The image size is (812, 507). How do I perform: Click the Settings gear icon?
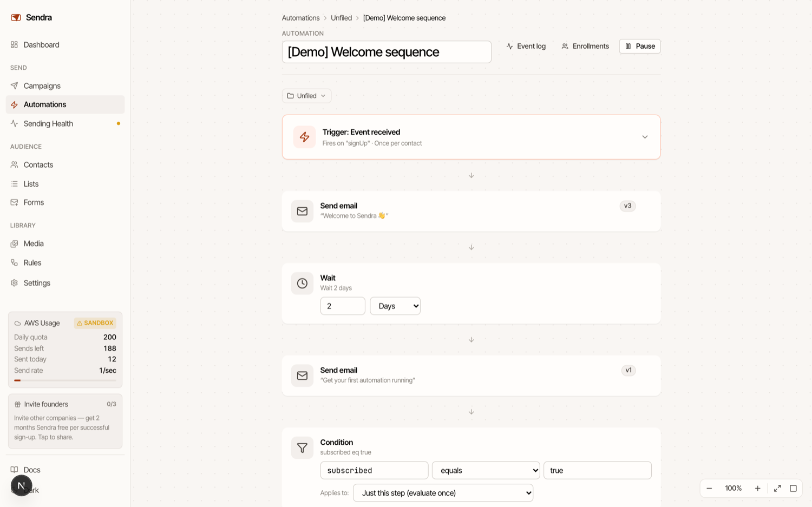pos(15,283)
